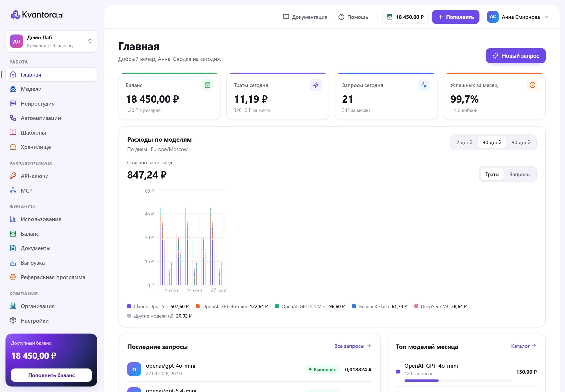The width and height of the screenshot is (565, 392).
Task: Open Реферальная программа via its gift icon
Action: pyautogui.click(x=13, y=277)
